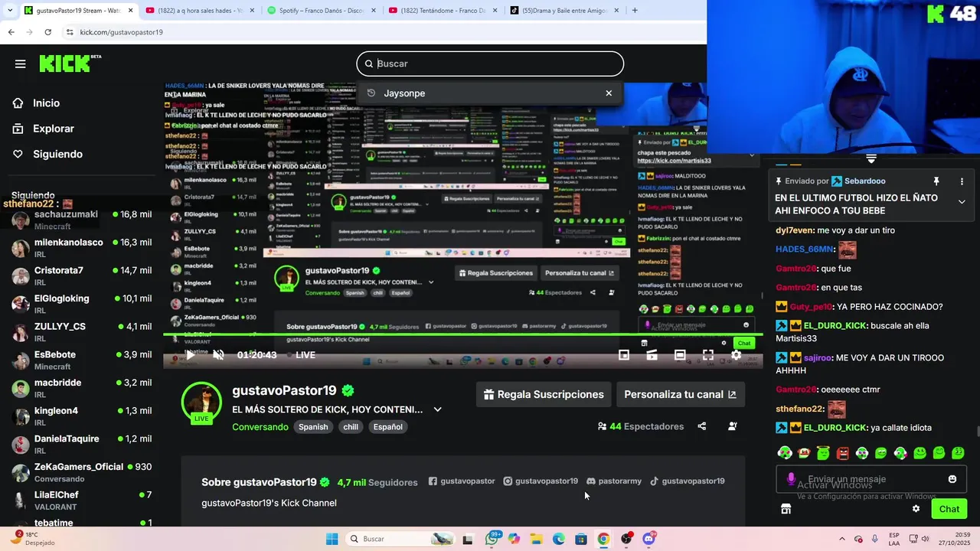
Task: Open ZeKaGamers_Oficial channel in sidebar
Action: click(x=81, y=473)
